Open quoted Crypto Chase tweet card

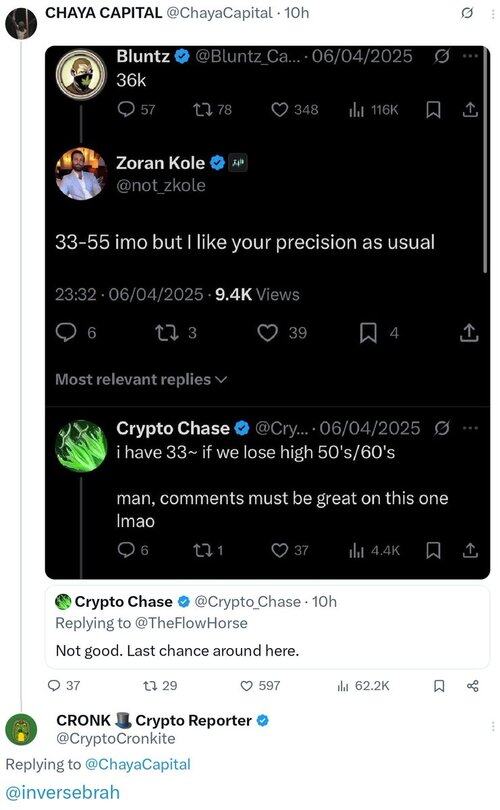[x=267, y=626]
